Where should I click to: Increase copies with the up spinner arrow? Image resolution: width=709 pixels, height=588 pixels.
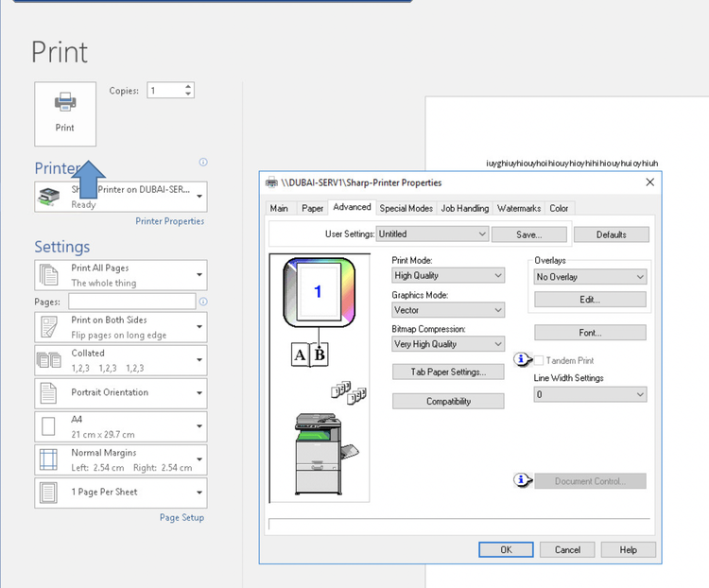pos(188,87)
